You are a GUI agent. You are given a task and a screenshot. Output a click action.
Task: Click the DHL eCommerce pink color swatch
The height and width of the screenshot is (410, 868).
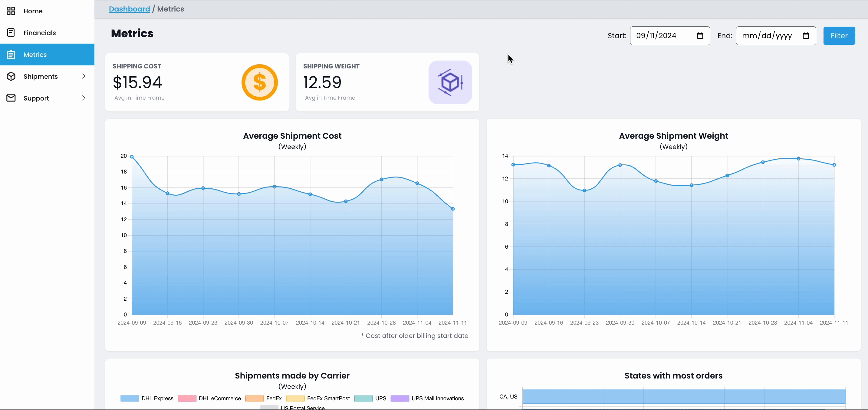187,398
